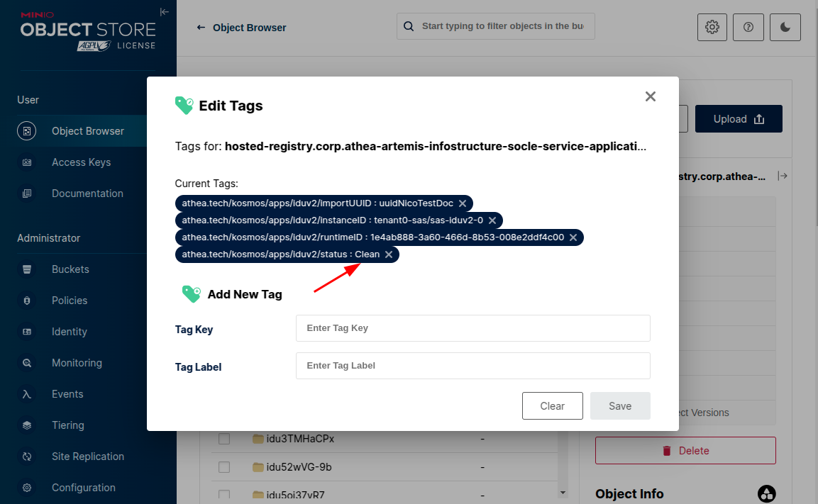Remove the instanceID tag
The image size is (818, 504).
click(492, 220)
